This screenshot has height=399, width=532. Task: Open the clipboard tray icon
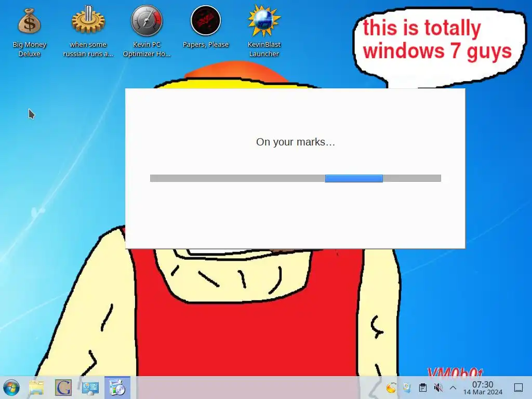click(423, 388)
